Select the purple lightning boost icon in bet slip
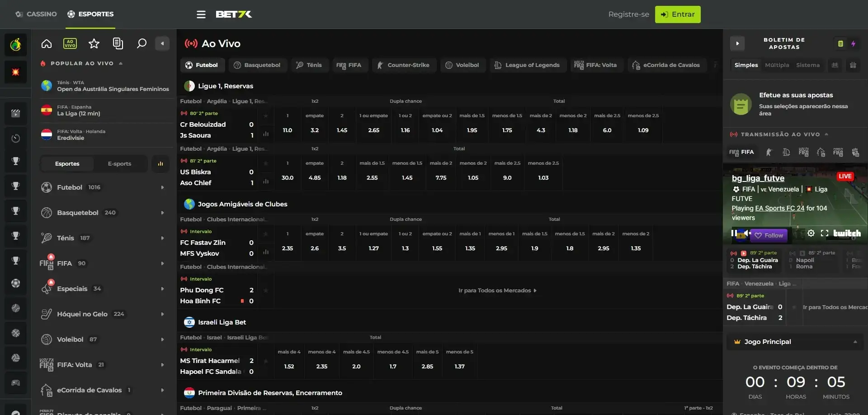Image resolution: width=868 pixels, height=415 pixels. (x=854, y=43)
